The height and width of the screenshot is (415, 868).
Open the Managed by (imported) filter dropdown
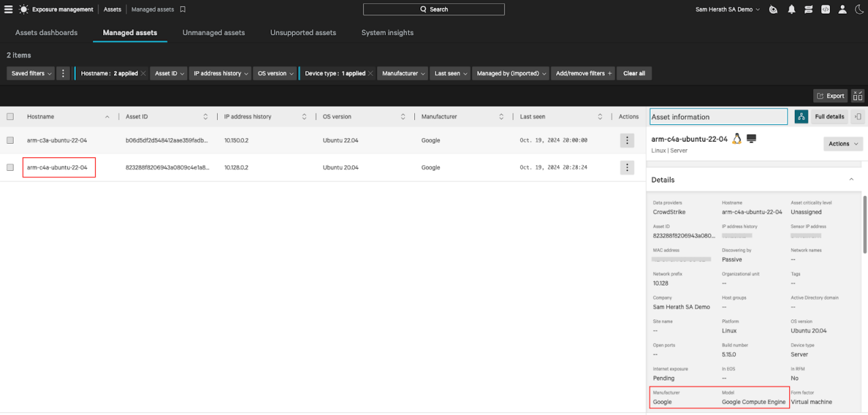511,73
